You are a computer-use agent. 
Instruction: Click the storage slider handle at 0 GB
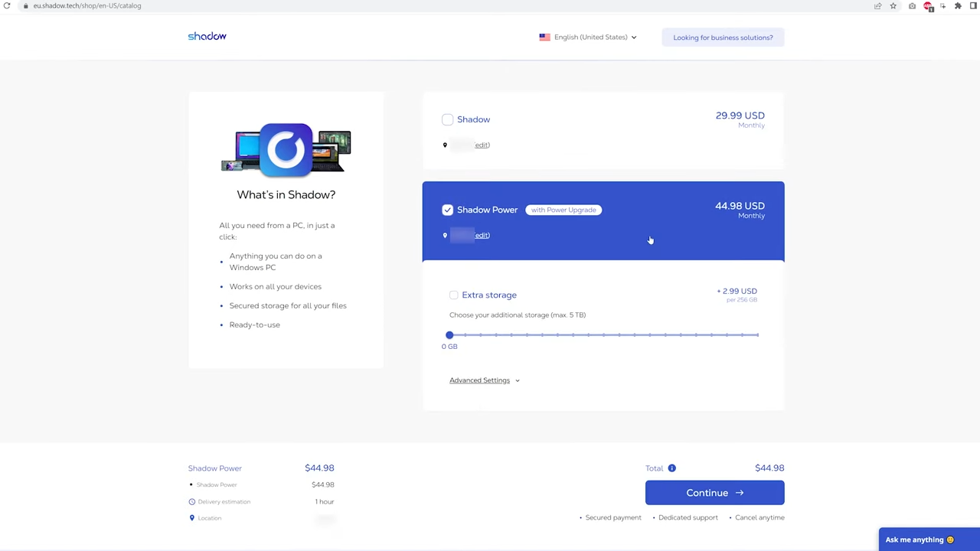click(x=449, y=334)
